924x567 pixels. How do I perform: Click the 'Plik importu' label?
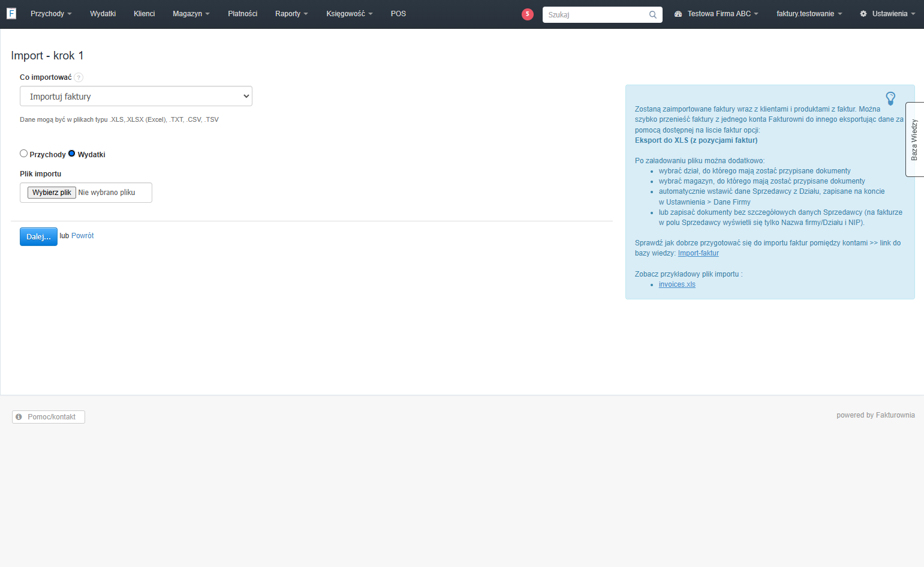[41, 174]
